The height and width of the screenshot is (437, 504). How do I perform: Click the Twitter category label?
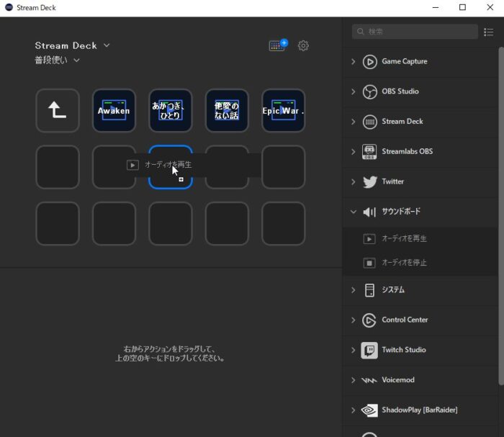point(393,181)
